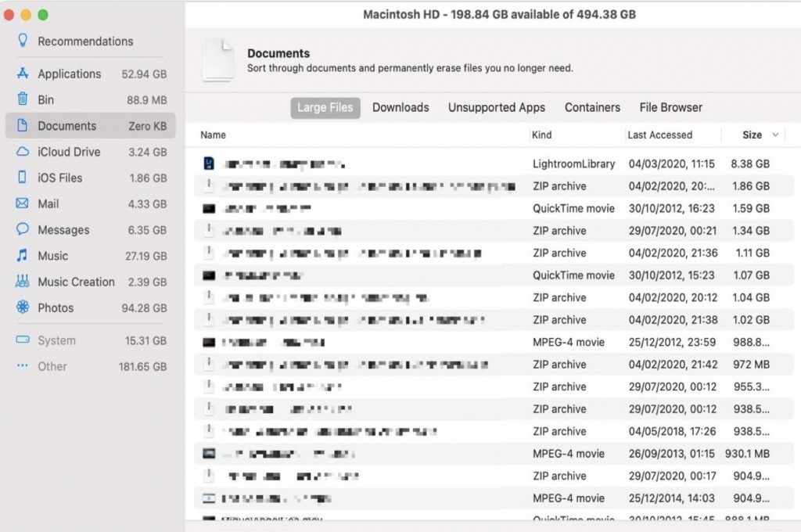Viewport: 801px width, 532px height.
Task: Select the Applications icon in sidebar
Action: (23, 74)
